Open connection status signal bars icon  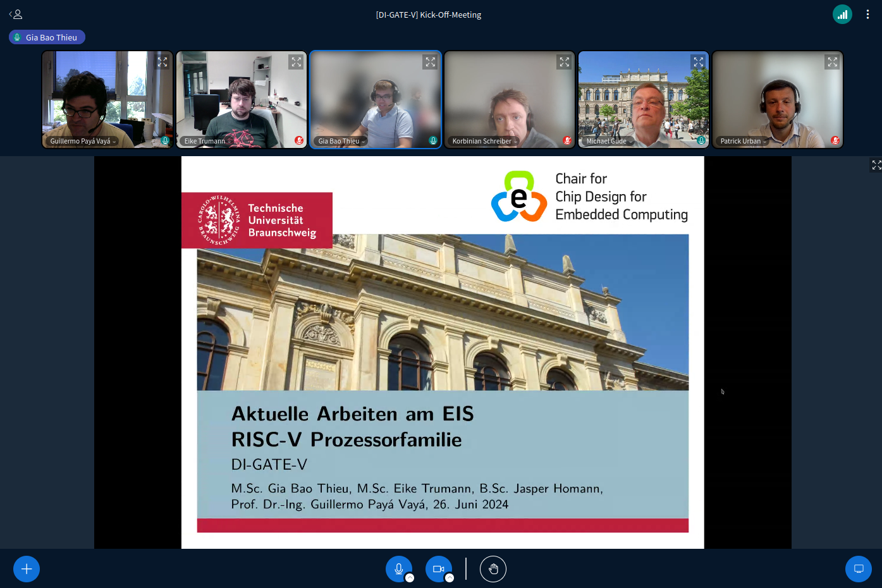tap(842, 14)
